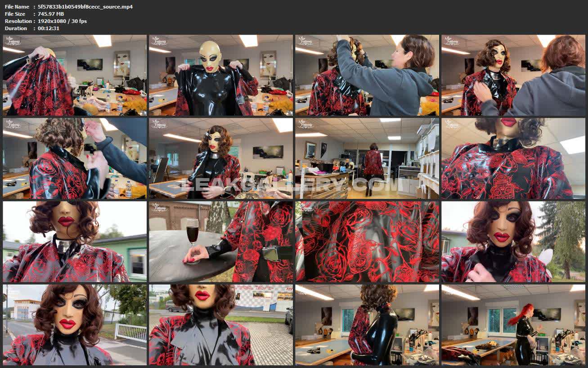Open the thumbnail with the green building behind
The image size is (588, 368).
75,242
